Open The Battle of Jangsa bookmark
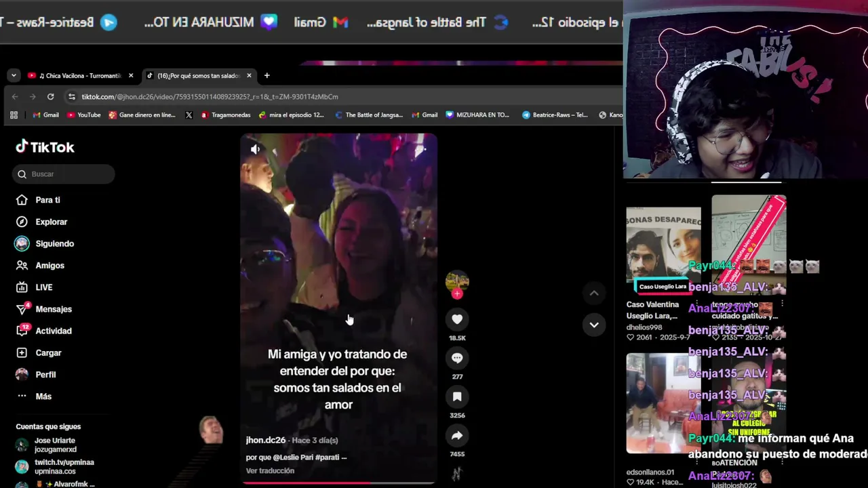 (369, 115)
